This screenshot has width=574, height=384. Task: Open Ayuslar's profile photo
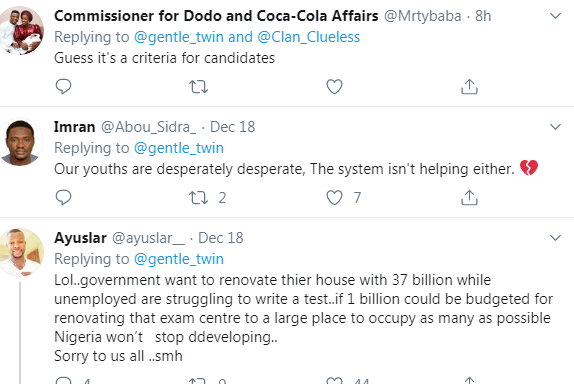[21, 253]
